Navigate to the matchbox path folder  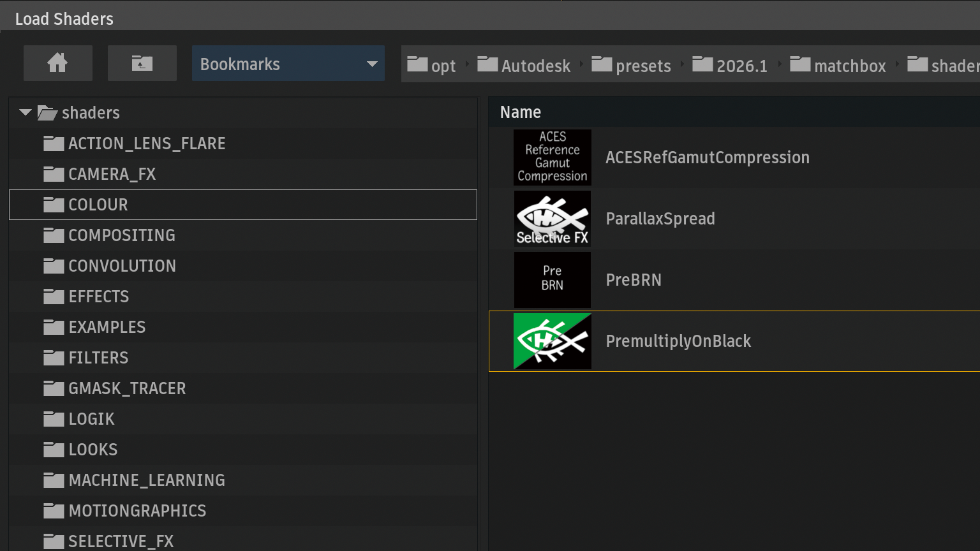tap(838, 66)
